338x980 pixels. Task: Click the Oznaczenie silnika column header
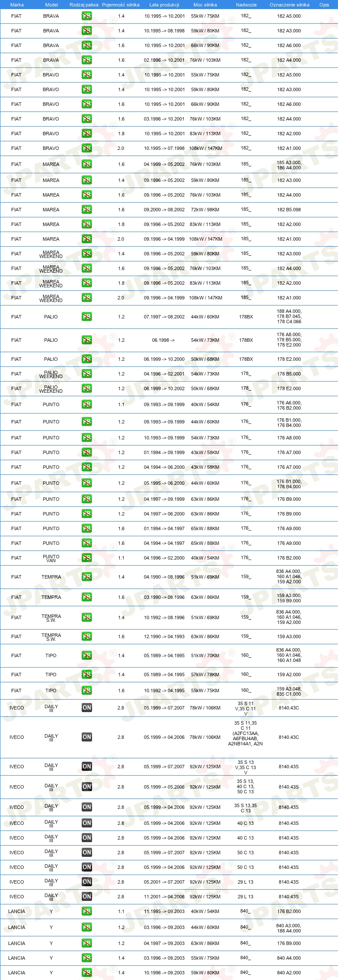[x=289, y=5]
